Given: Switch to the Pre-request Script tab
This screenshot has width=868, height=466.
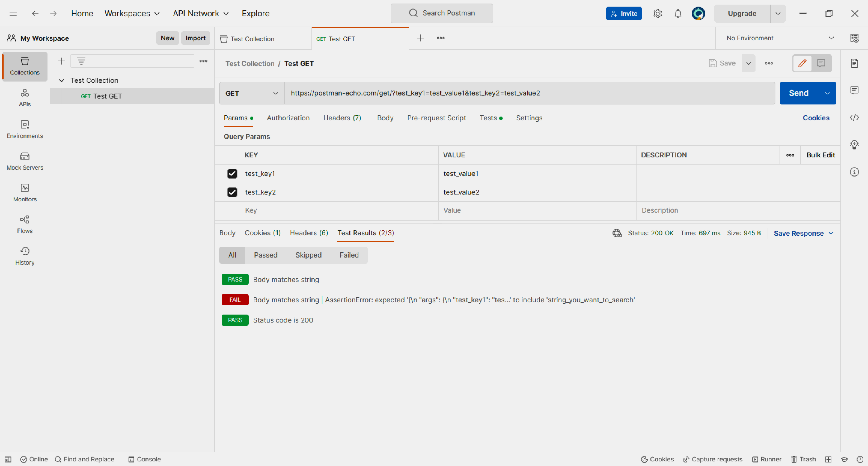Looking at the screenshot, I should coord(436,118).
